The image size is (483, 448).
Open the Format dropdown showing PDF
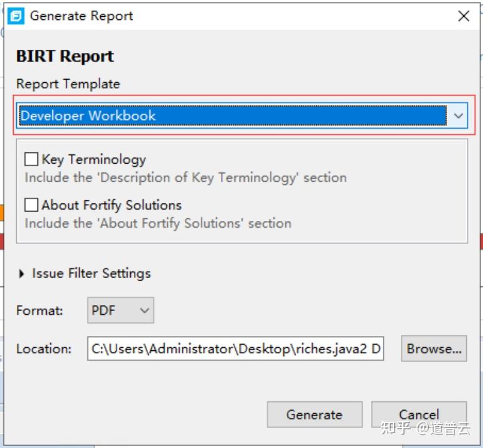[x=120, y=310]
